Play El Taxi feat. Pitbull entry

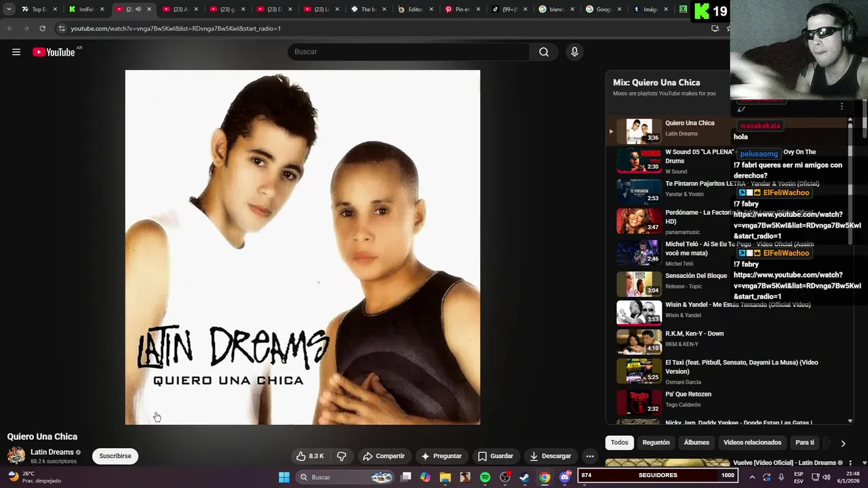click(x=726, y=371)
